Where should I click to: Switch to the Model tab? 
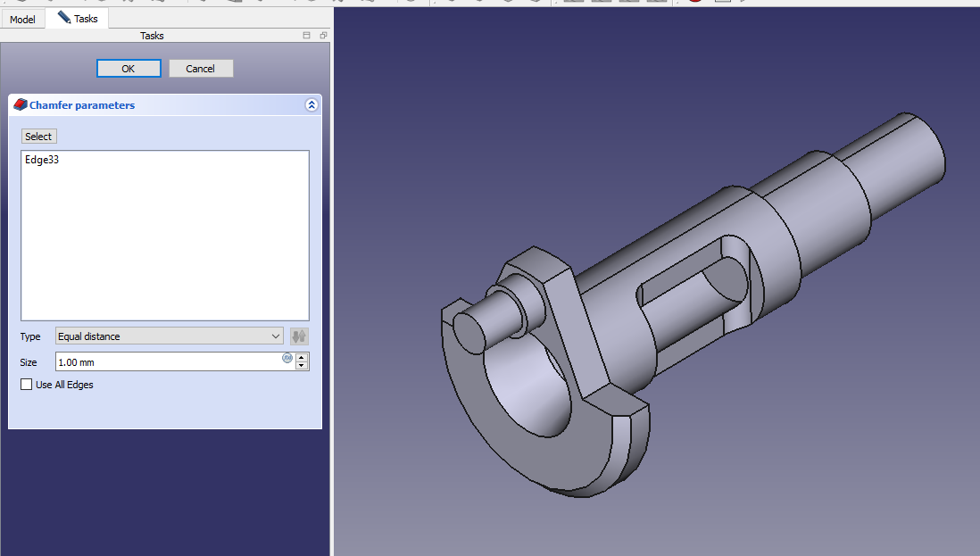click(22, 19)
